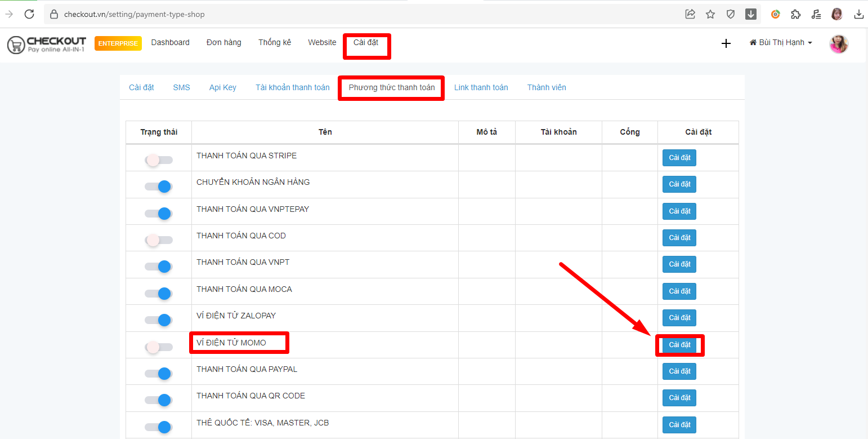This screenshot has height=439, width=868.
Task: Click Cài đặt button for ZaloPay row
Action: pos(679,318)
